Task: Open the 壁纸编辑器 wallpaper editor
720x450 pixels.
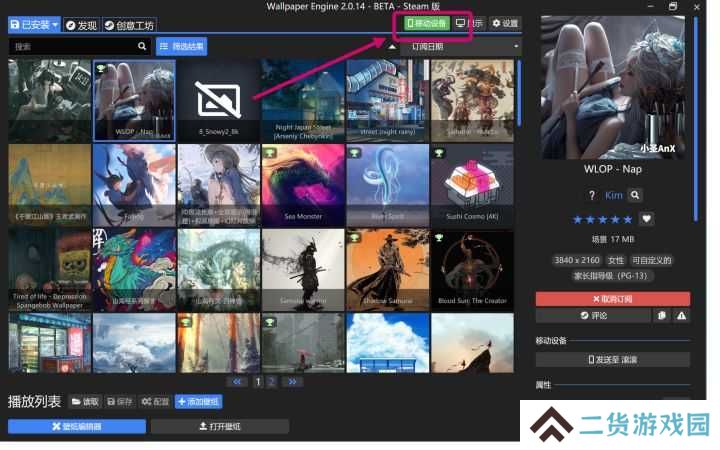Action: click(77, 427)
